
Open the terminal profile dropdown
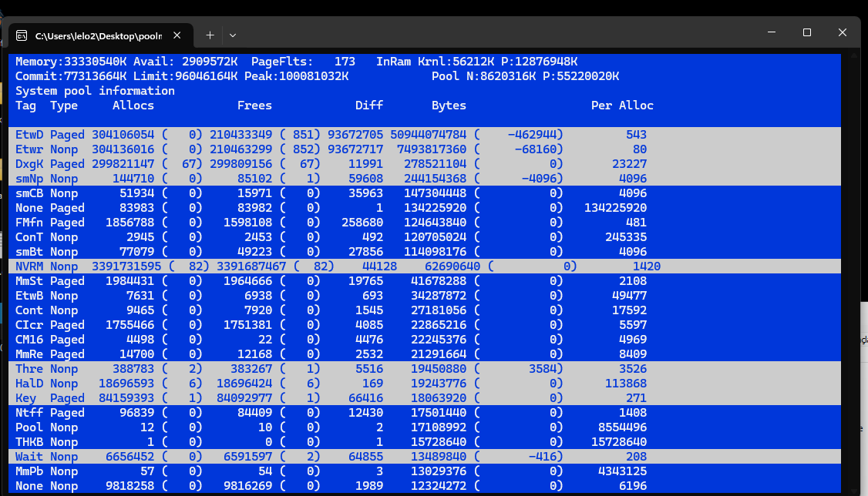(x=233, y=35)
